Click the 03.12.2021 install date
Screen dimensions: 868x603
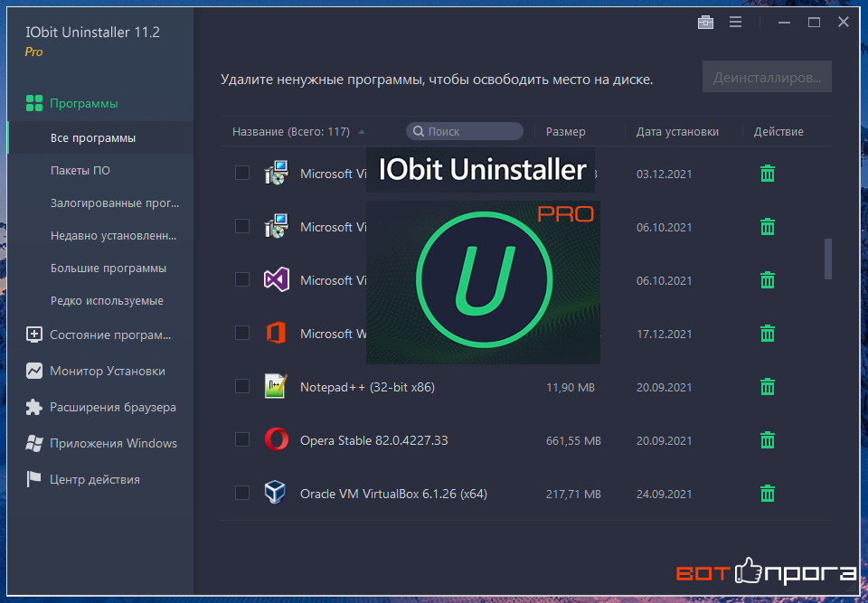point(664,174)
